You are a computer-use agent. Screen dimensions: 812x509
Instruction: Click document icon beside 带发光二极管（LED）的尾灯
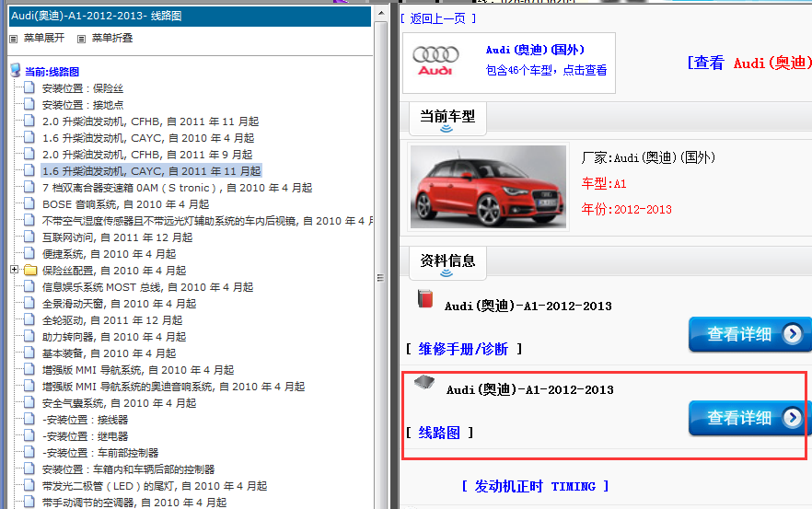click(30, 486)
